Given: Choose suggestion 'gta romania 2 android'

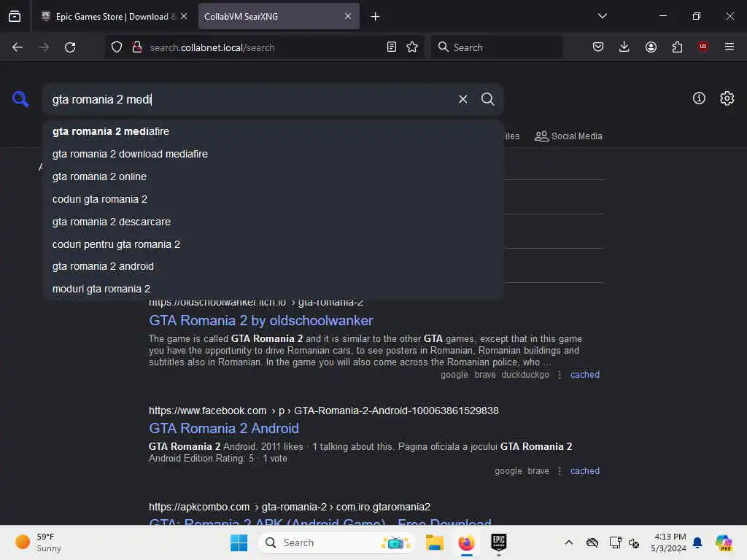Looking at the screenshot, I should 273,266.
